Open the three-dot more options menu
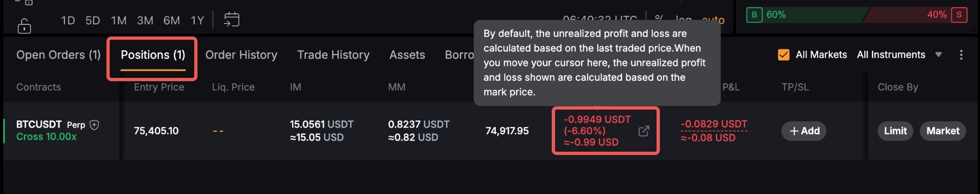Viewport: 980px width, 194px height. point(961,55)
